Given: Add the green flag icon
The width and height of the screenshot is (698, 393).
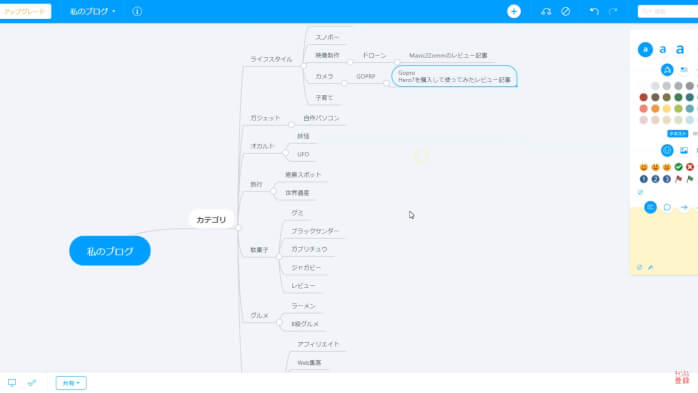Looking at the screenshot, I should tap(690, 179).
